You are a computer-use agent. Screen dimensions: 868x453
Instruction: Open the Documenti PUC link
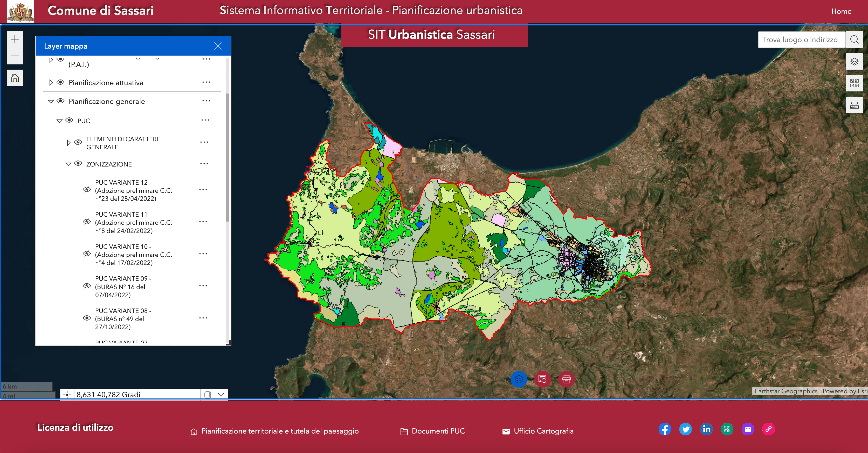point(438,431)
